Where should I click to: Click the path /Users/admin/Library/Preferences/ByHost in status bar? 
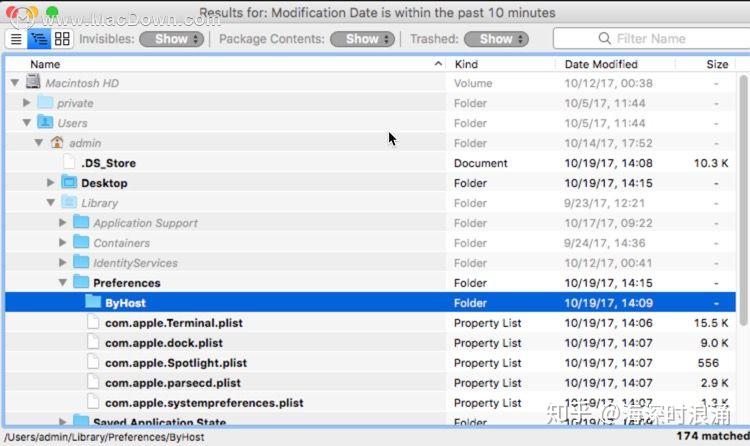(104, 437)
